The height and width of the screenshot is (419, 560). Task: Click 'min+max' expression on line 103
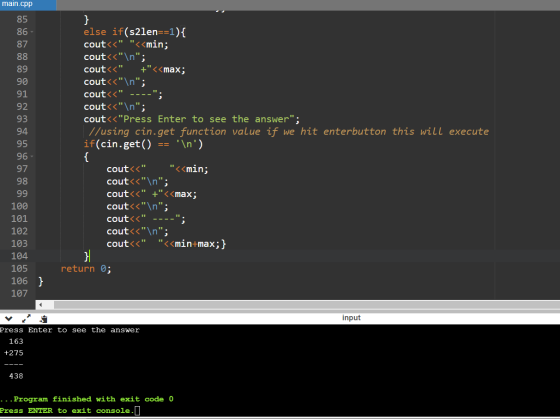[195, 244]
